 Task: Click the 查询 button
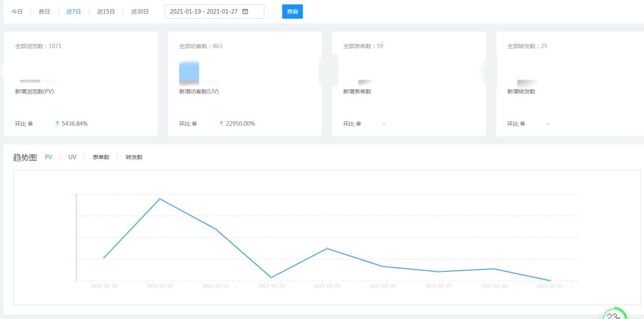[x=293, y=12]
